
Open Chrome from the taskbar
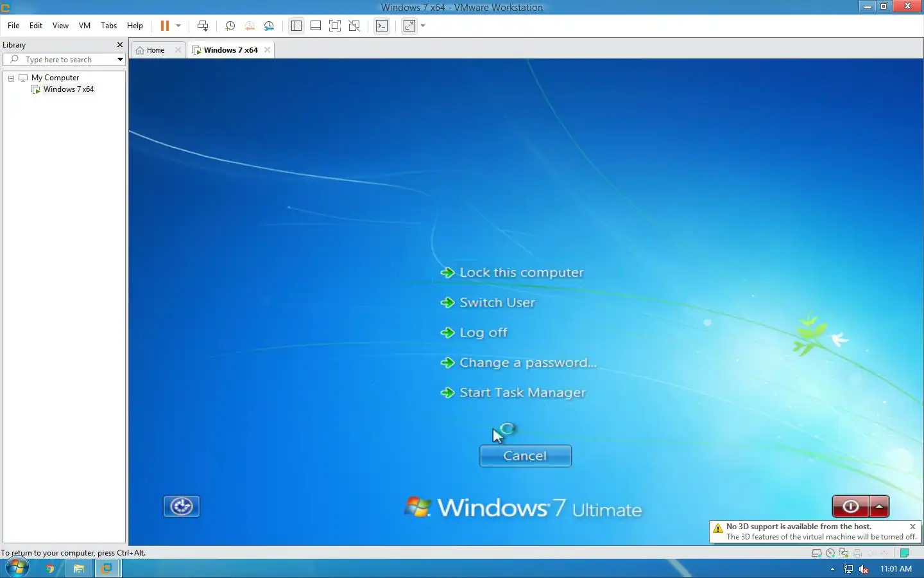pos(49,568)
